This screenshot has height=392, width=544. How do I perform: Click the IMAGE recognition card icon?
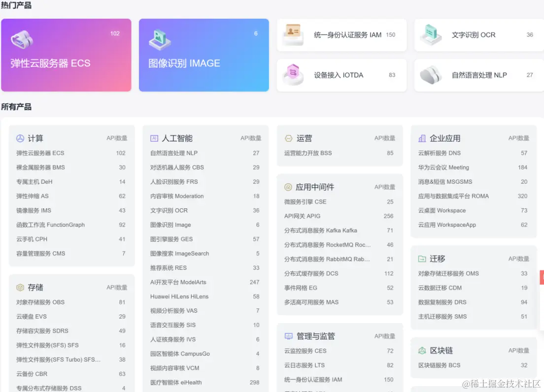(160, 40)
